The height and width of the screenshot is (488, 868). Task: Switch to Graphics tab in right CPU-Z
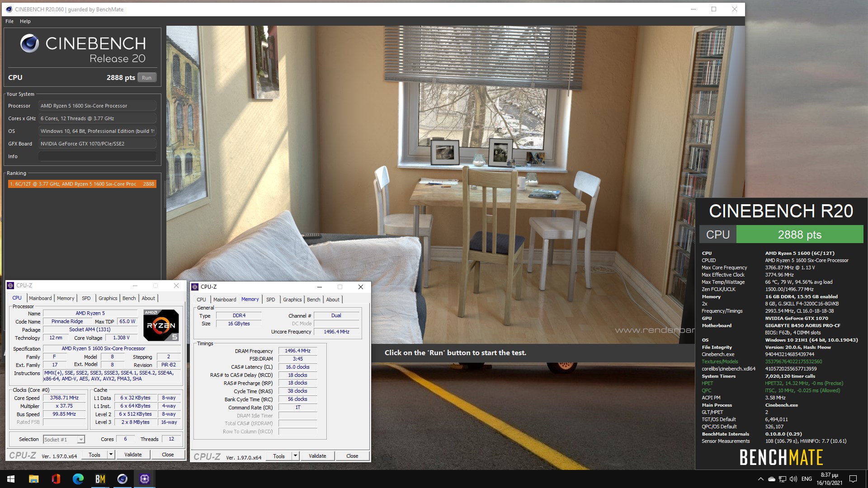(x=292, y=300)
